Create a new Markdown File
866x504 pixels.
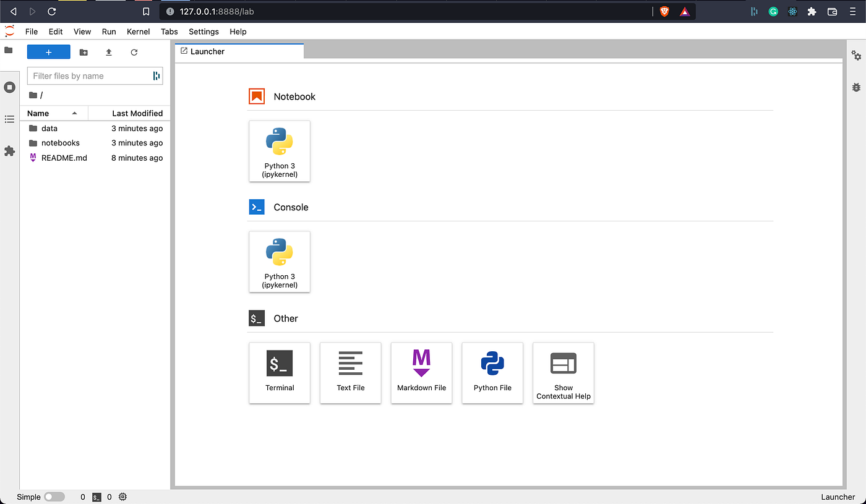pyautogui.click(x=422, y=373)
